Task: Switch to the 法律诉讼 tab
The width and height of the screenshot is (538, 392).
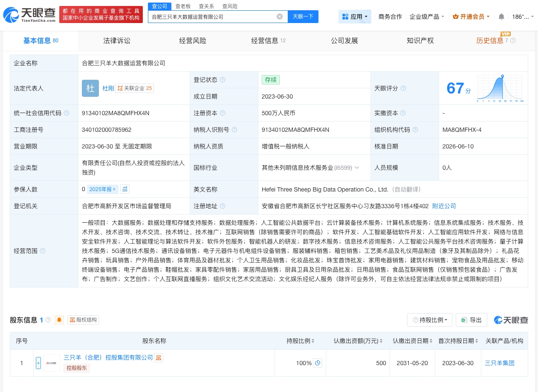Action: click(x=117, y=41)
